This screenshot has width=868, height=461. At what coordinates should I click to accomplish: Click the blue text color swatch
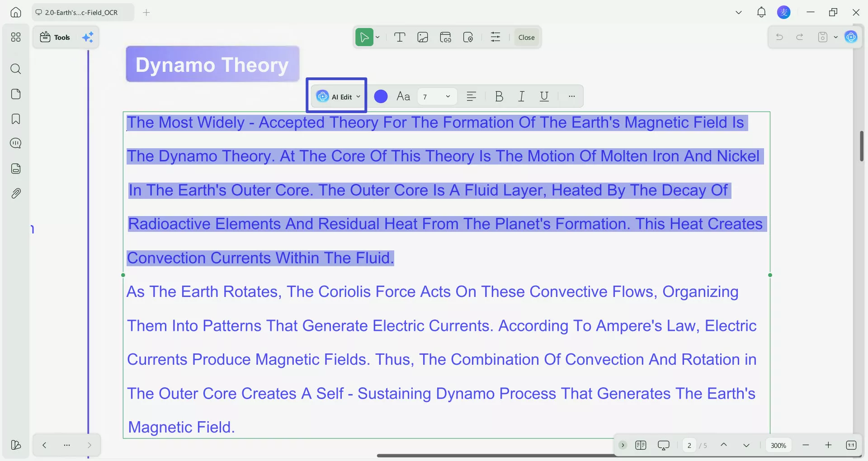pyautogui.click(x=381, y=96)
